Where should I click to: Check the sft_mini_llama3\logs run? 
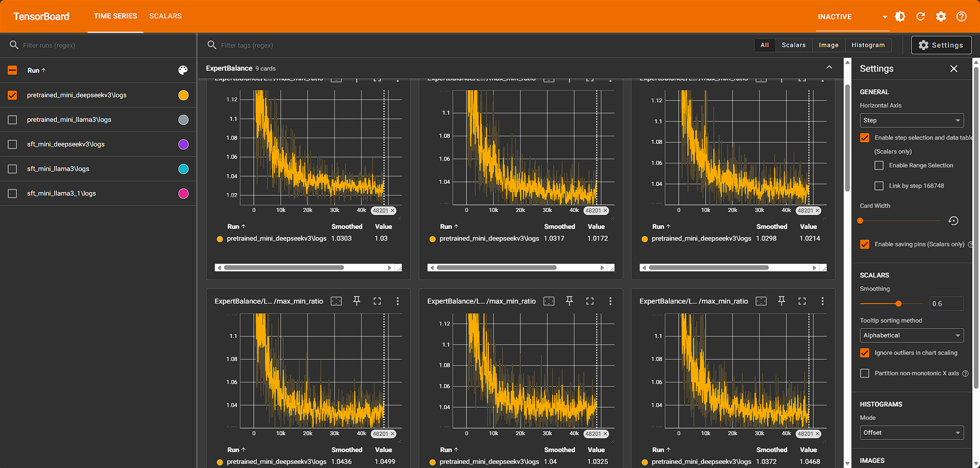[x=13, y=169]
